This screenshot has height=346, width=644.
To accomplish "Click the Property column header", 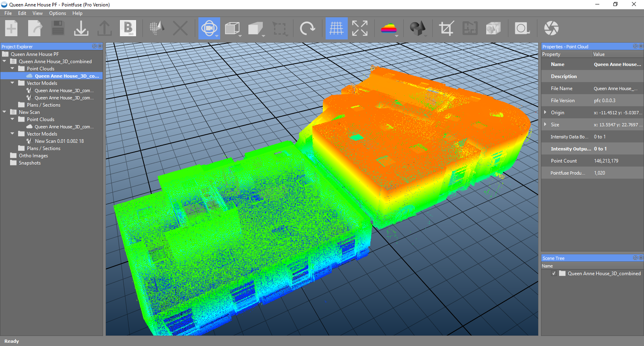I will point(566,54).
